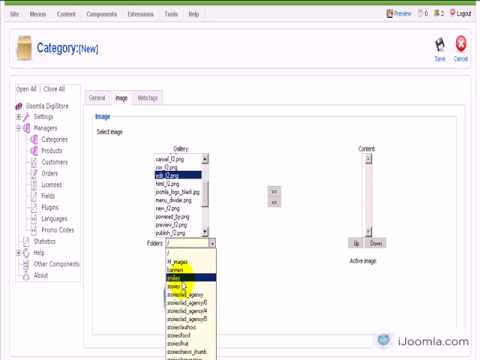Image resolution: width=480 pixels, height=360 pixels.
Task: Select cancel_f2.png in the Gallery list
Action: (x=178, y=159)
